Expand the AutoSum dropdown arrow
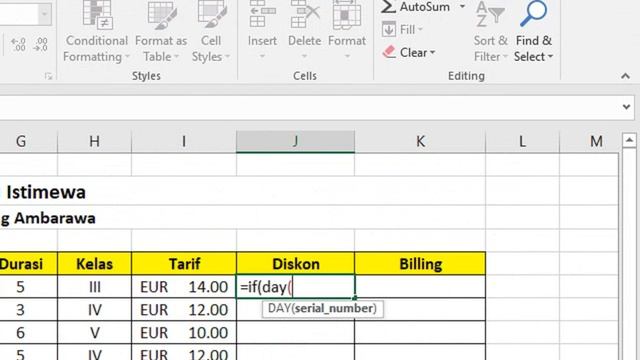 [x=462, y=7]
